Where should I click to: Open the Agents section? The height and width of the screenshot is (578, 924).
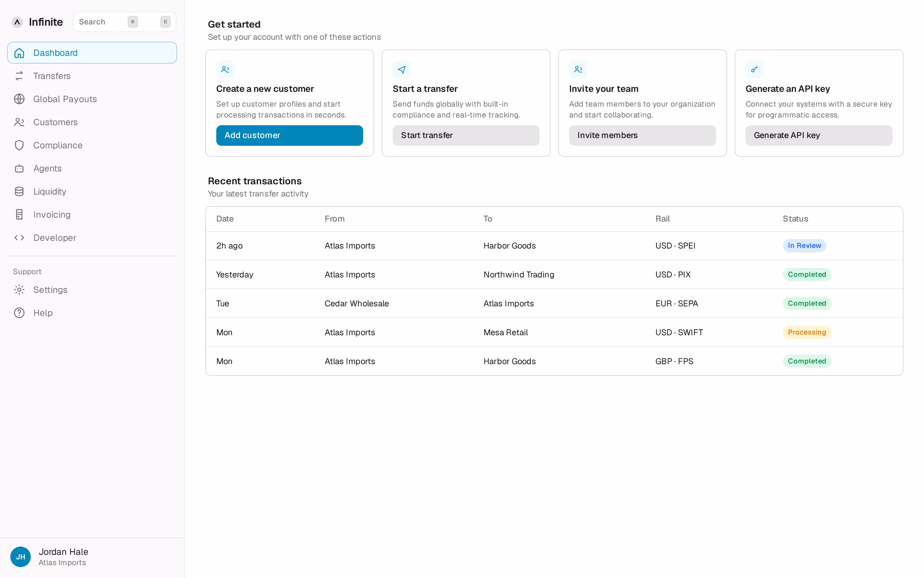[x=92, y=169]
